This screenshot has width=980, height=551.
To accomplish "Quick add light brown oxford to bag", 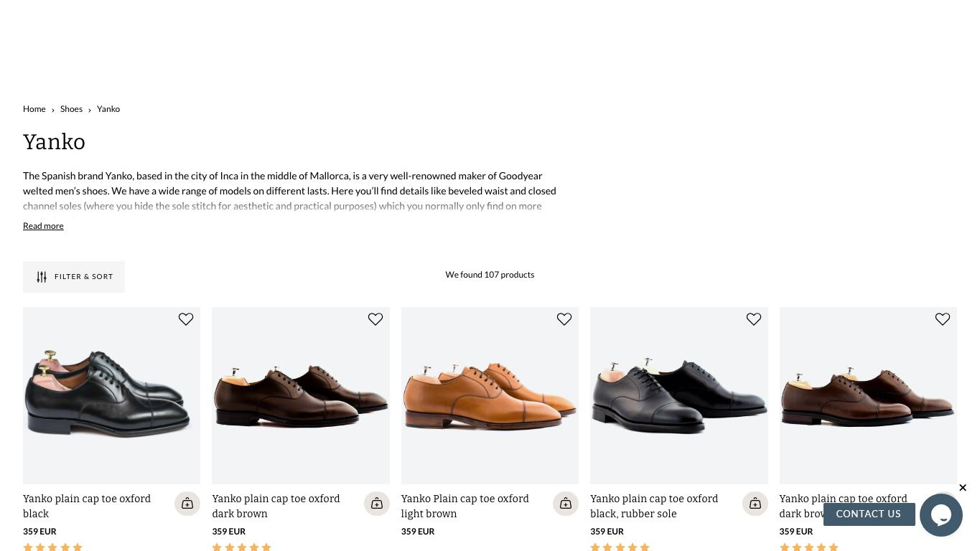I will tap(566, 504).
